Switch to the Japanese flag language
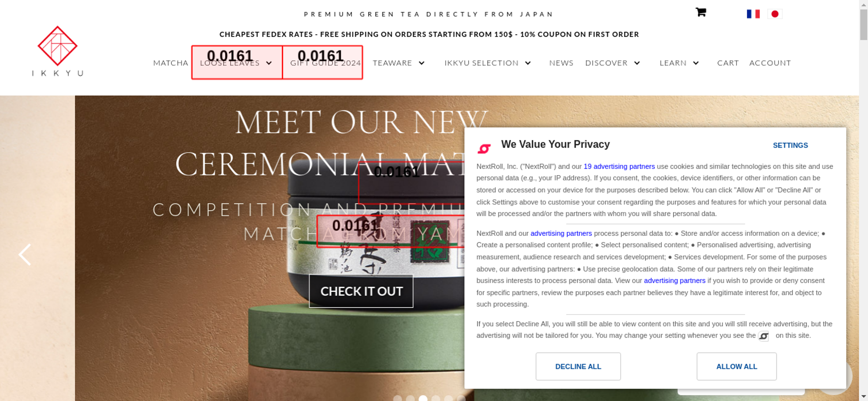 tap(775, 14)
